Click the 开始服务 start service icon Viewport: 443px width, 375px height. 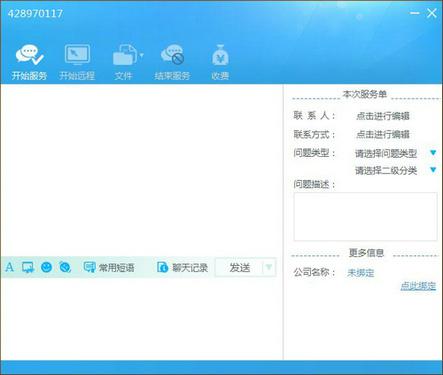[29, 62]
